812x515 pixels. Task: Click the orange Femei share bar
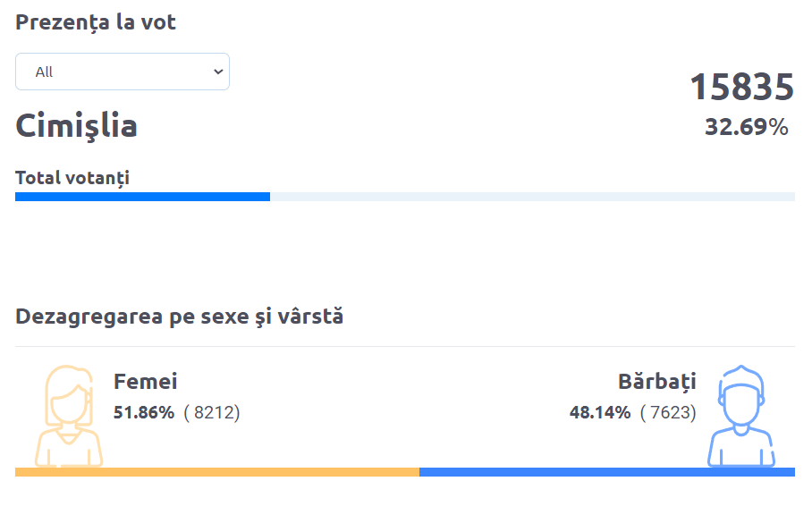pyautogui.click(x=217, y=472)
